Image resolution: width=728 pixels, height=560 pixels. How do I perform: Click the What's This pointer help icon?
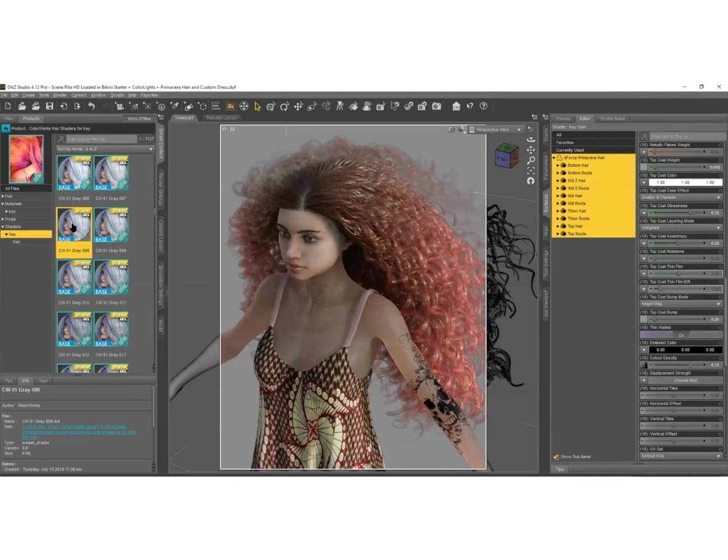point(470,106)
